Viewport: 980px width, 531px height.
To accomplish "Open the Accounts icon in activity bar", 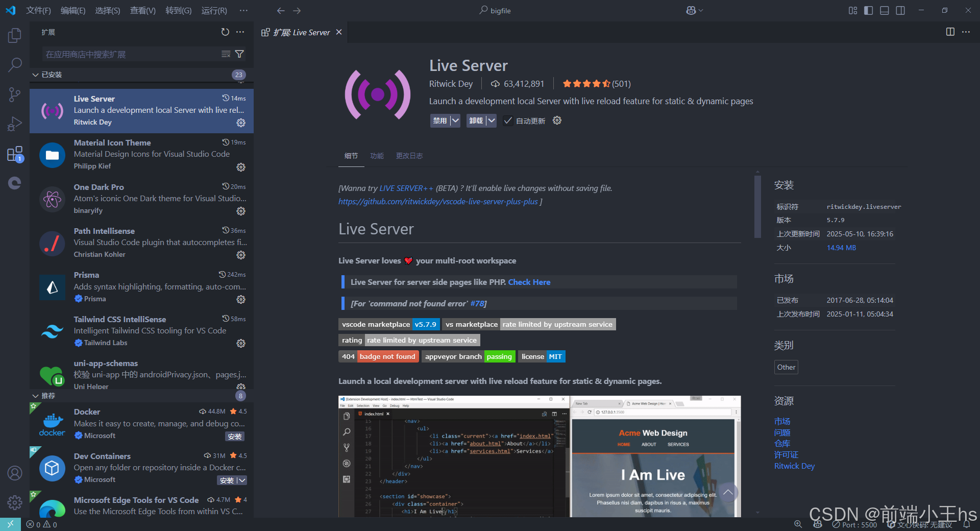I will click(15, 473).
